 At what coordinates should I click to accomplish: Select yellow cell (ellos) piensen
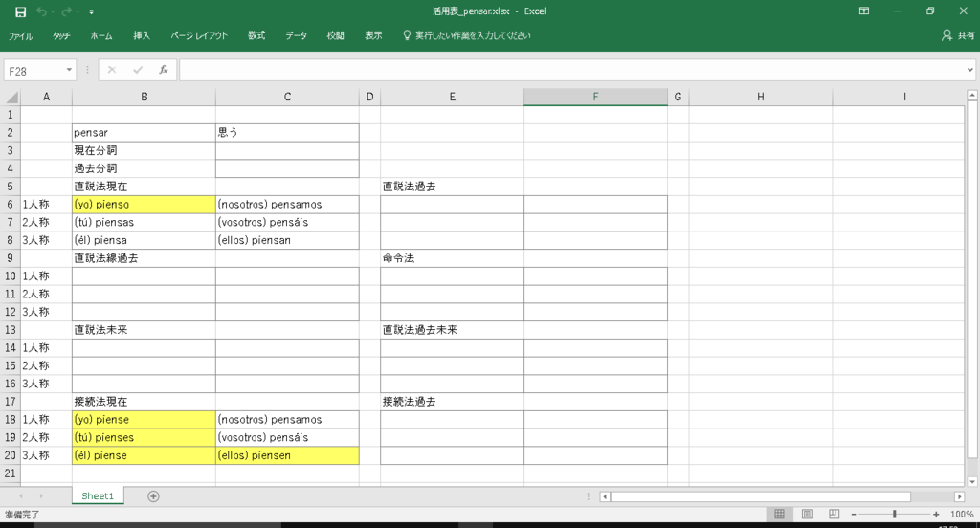tap(287, 455)
